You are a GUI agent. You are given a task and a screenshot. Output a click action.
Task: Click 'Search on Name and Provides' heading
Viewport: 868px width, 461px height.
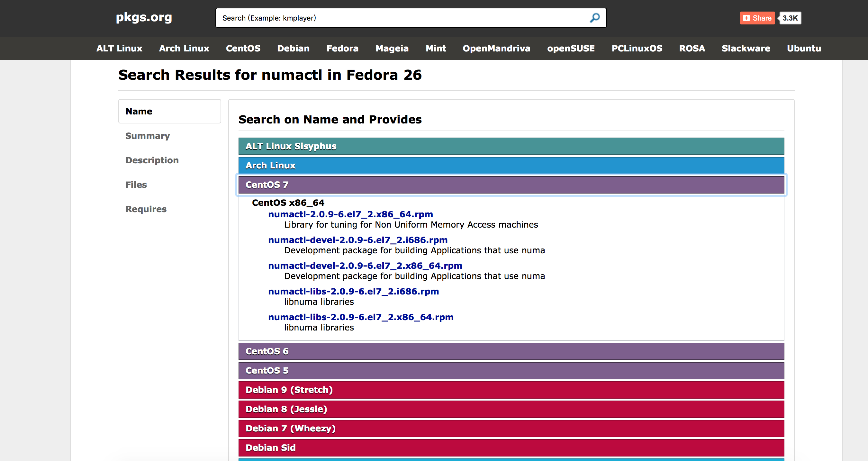point(330,119)
